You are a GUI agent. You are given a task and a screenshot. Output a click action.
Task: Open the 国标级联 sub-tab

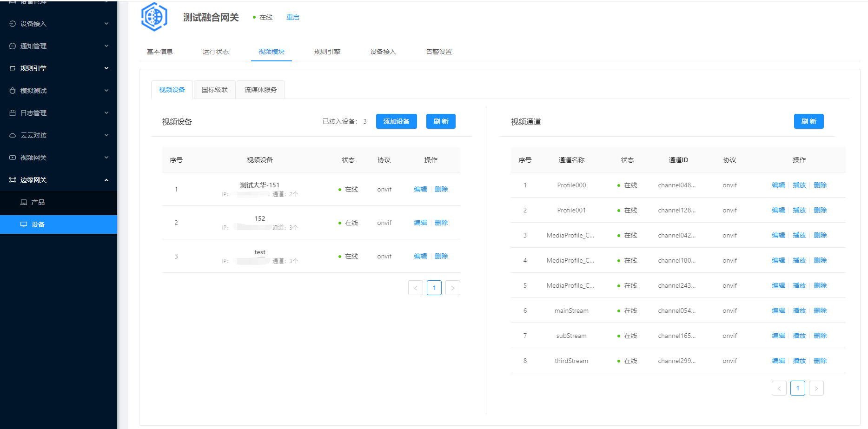coord(214,90)
